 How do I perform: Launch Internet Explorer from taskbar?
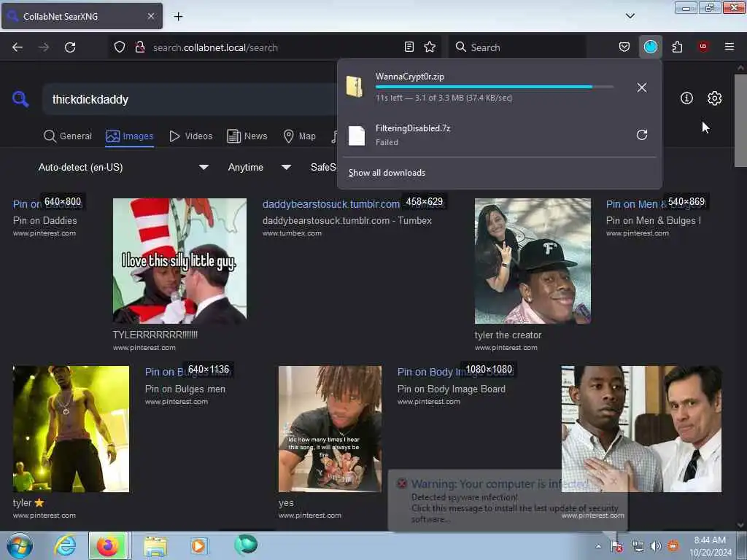tap(65, 545)
